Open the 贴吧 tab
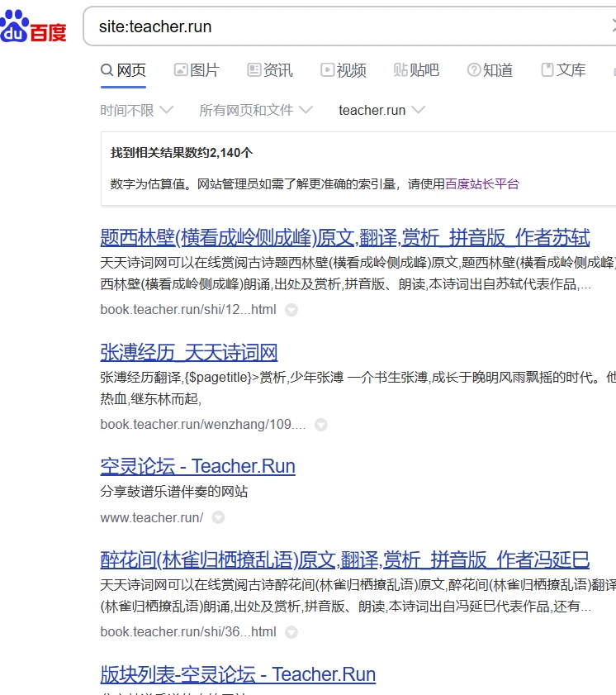Viewport: 616px width, 695px height. (416, 70)
